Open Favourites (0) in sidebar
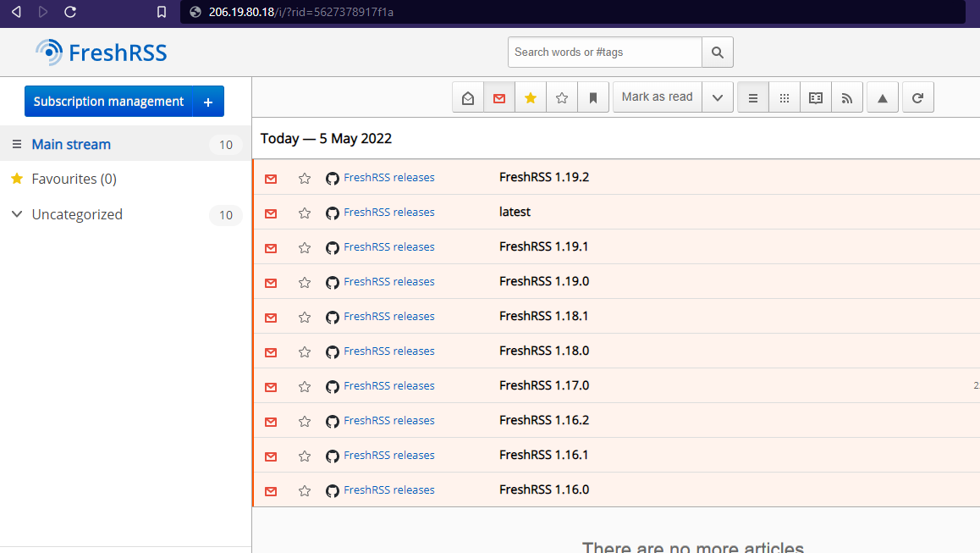The image size is (980, 553). point(74,179)
